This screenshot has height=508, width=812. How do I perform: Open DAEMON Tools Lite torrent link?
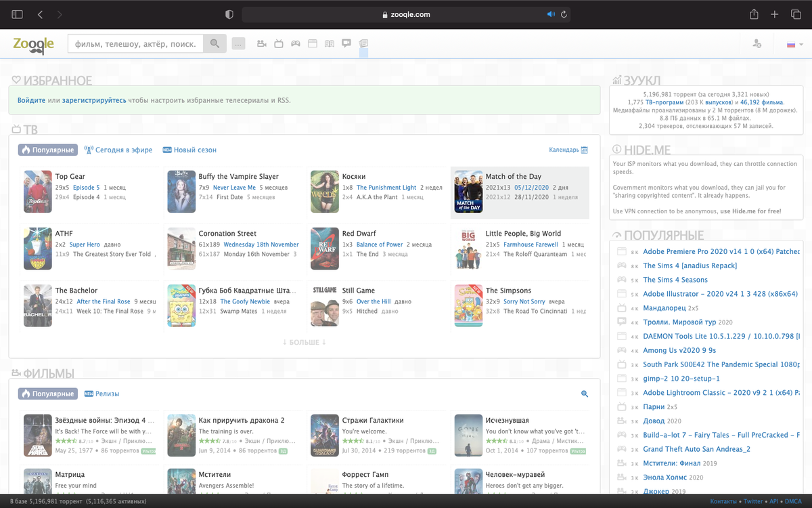pos(721,336)
